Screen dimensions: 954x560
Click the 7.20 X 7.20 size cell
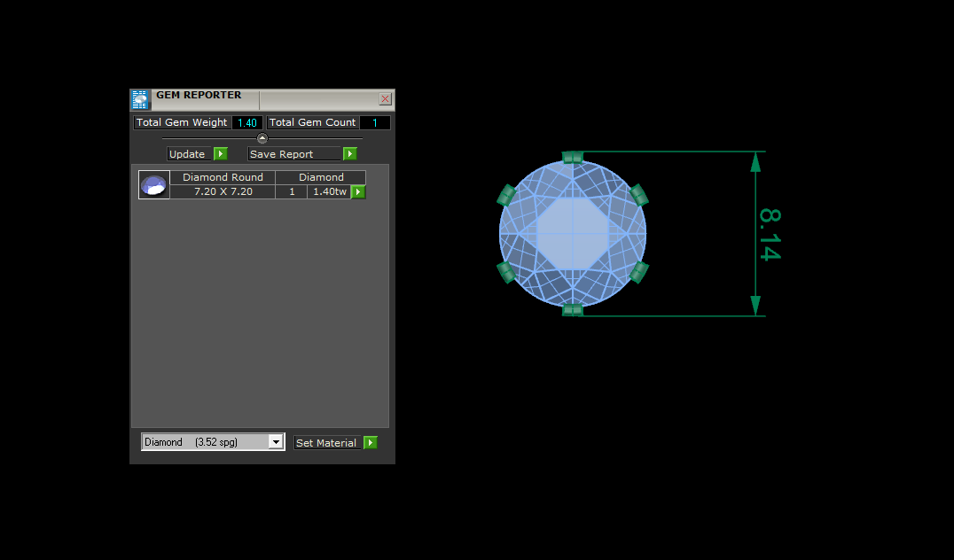[223, 191]
